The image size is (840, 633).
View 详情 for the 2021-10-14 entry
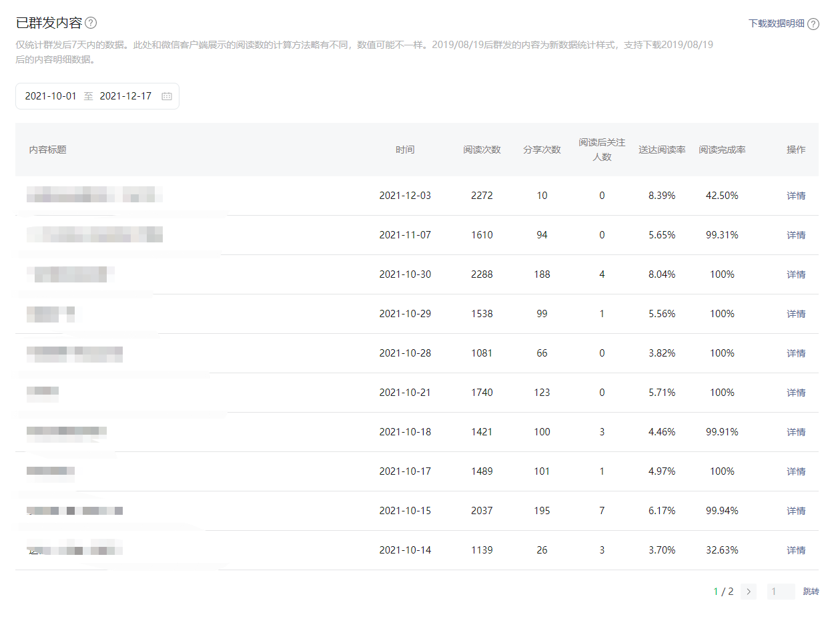coord(796,550)
